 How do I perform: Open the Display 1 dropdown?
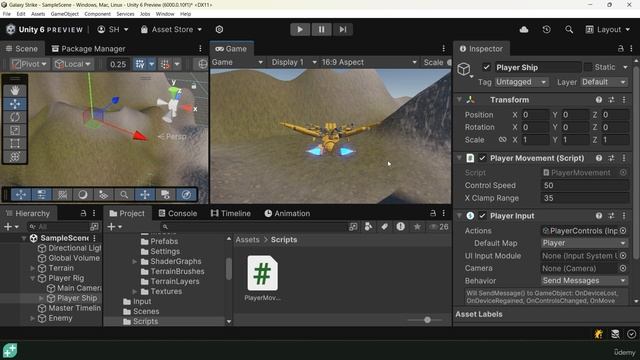[x=294, y=62]
